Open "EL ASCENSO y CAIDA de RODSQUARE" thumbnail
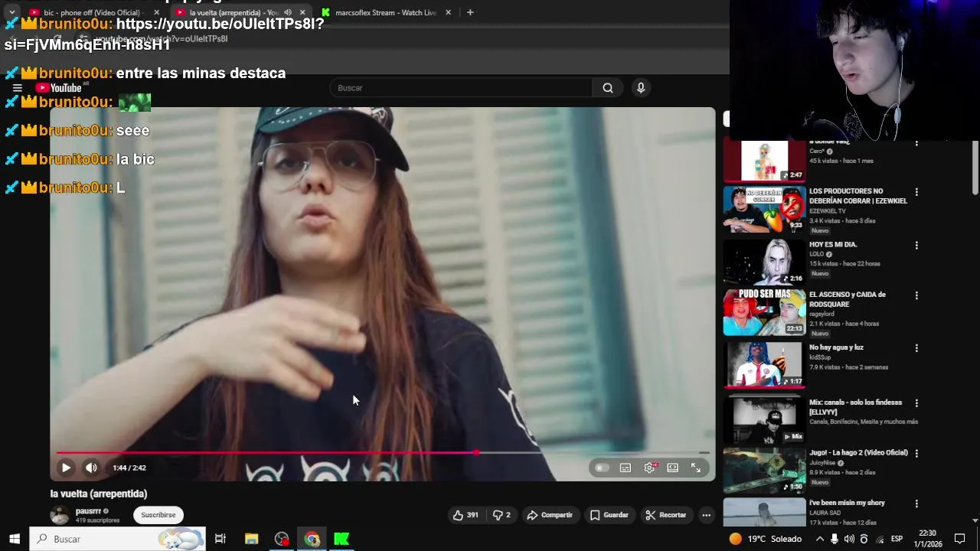The image size is (980, 551). tap(764, 312)
